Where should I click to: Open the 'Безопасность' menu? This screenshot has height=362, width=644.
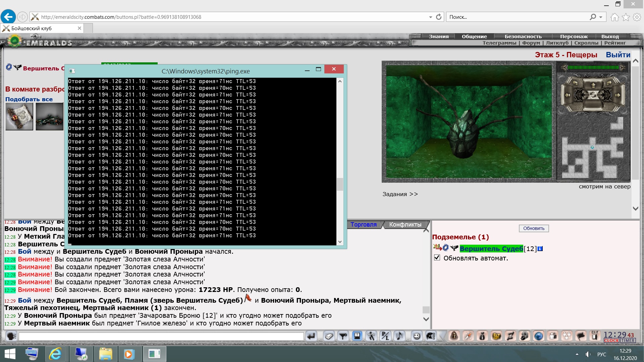tap(523, 37)
